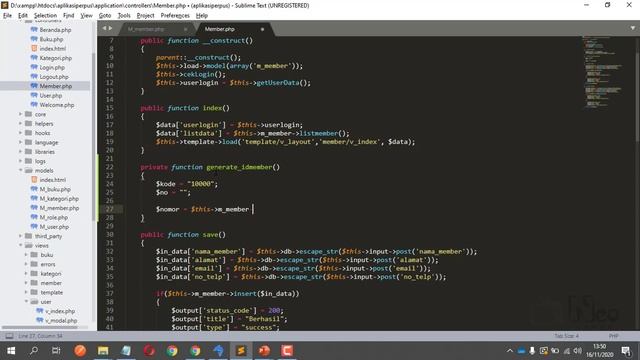Screen dimensions: 640x360
Task: Open M_member.php model in sidebar
Action: (59, 208)
